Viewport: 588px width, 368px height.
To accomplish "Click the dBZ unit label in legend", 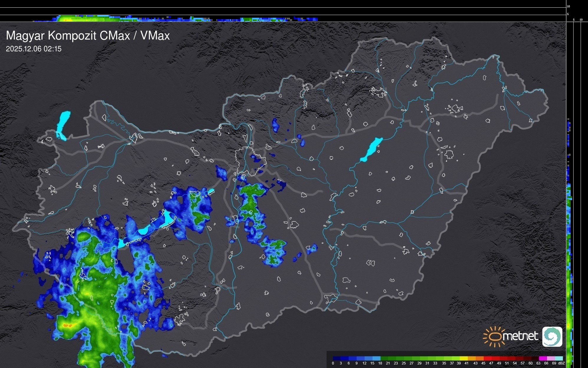I will point(561,363).
